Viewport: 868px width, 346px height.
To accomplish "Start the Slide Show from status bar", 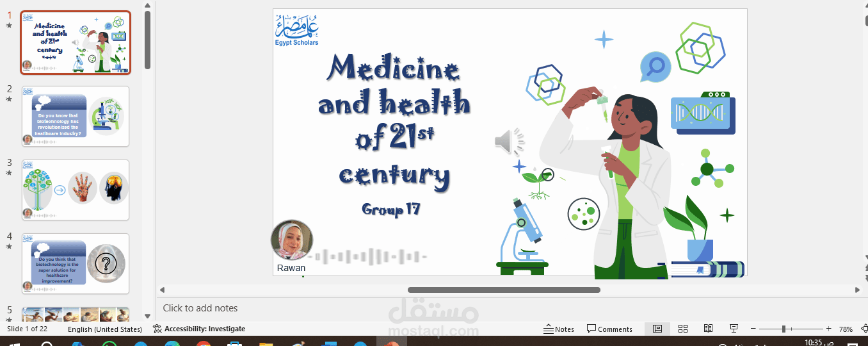I will [x=734, y=329].
